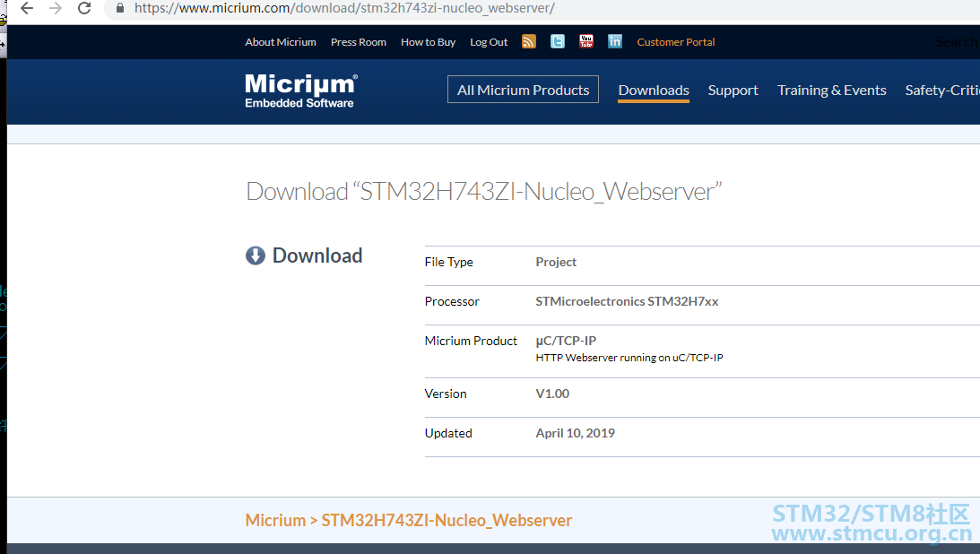980x554 pixels.
Task: Open the LinkedIn icon link
Action: coord(615,42)
